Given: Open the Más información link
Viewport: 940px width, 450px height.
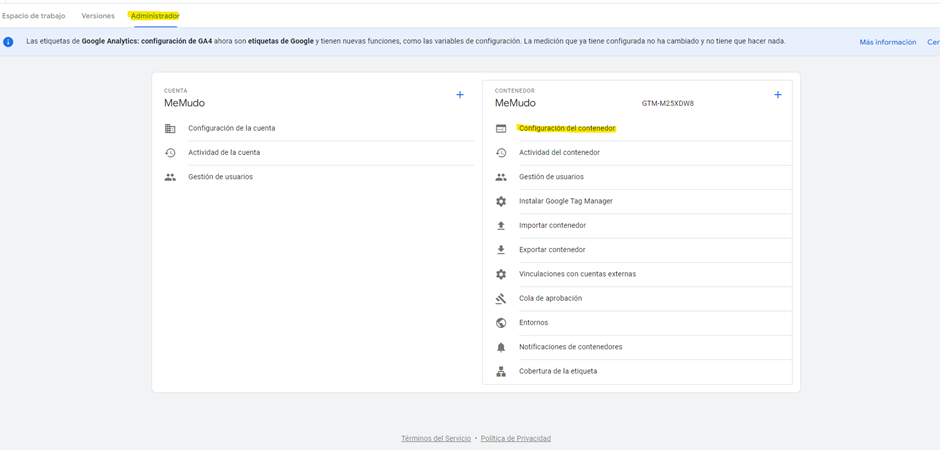Looking at the screenshot, I should point(888,42).
